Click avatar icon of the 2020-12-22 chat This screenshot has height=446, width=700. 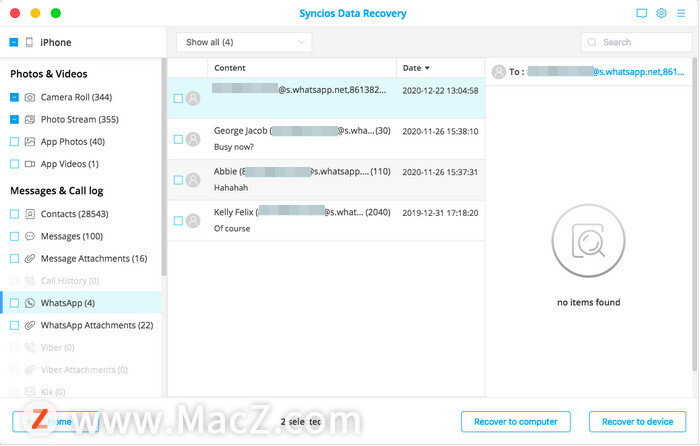pyautogui.click(x=193, y=98)
